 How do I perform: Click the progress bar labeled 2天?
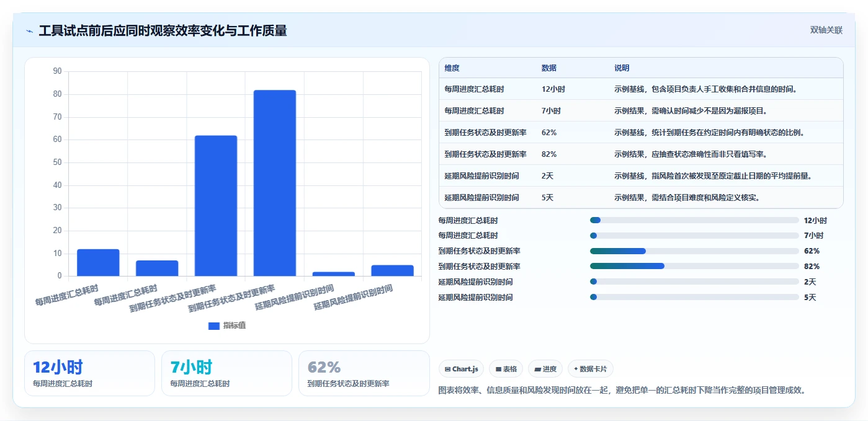click(x=694, y=282)
